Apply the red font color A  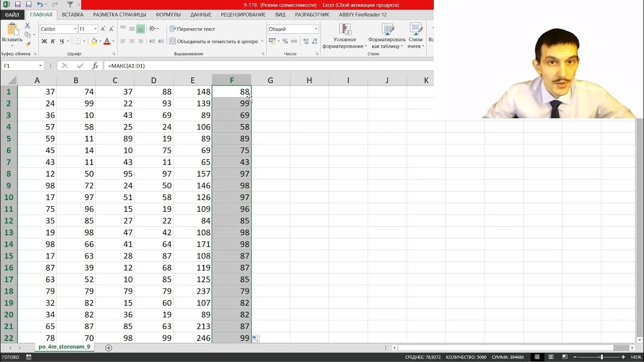point(107,41)
